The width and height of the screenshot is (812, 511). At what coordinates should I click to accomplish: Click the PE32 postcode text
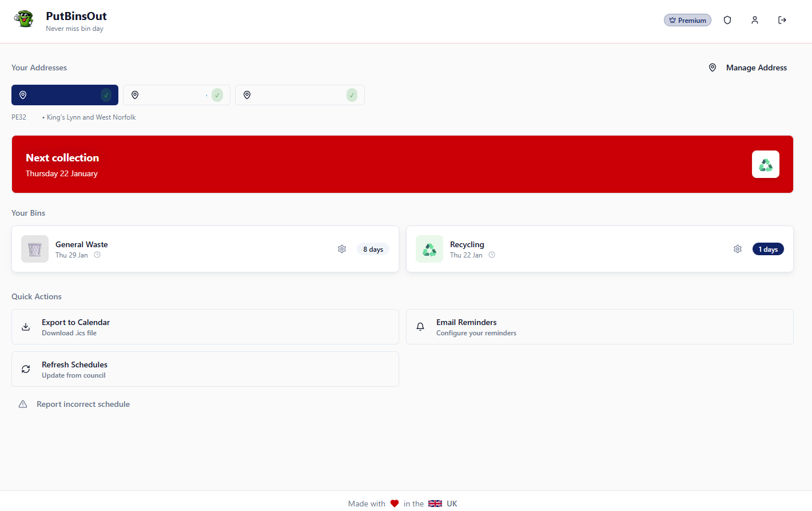click(x=19, y=117)
